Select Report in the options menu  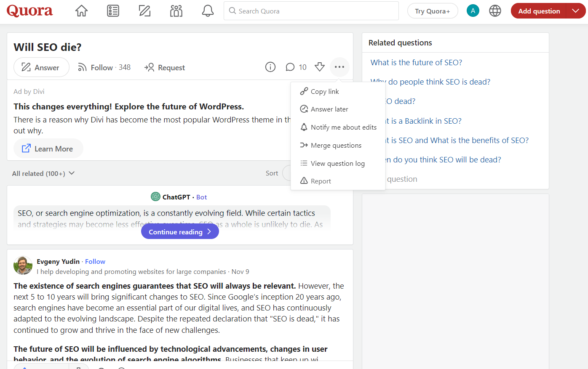click(x=321, y=181)
